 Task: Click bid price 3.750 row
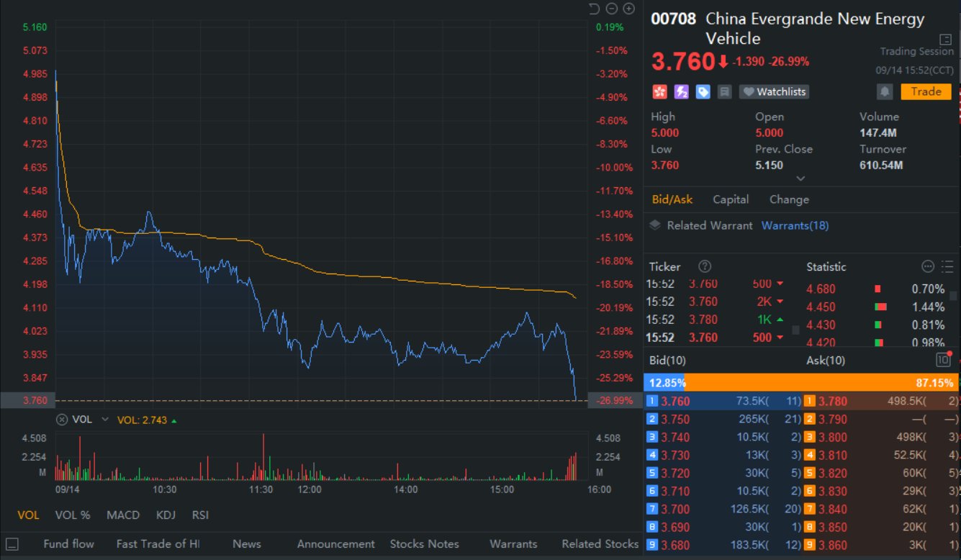click(x=723, y=420)
